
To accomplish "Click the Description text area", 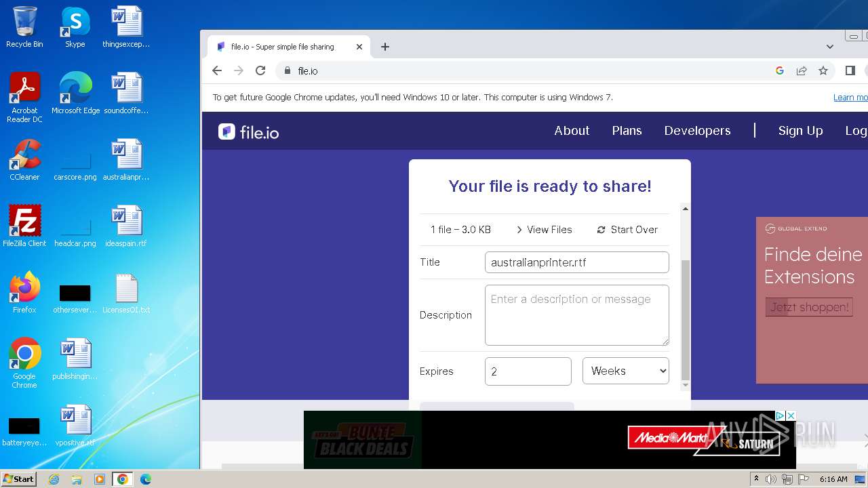I will [x=577, y=315].
